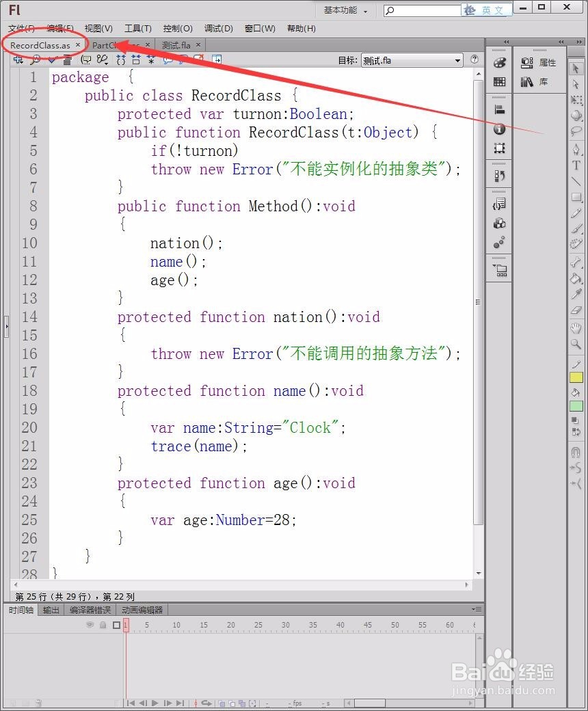The height and width of the screenshot is (711, 588).
Task: Select the Eraser tool
Action: coord(576,310)
